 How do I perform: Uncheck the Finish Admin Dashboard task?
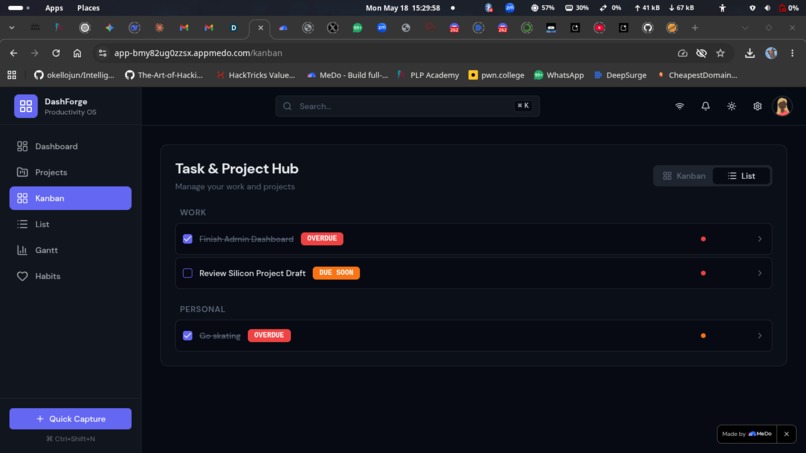click(x=188, y=239)
